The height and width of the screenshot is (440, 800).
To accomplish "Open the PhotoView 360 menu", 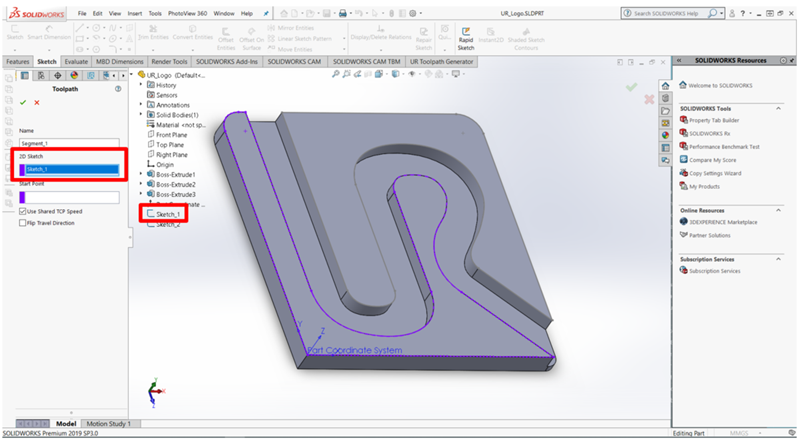I will 187,13.
